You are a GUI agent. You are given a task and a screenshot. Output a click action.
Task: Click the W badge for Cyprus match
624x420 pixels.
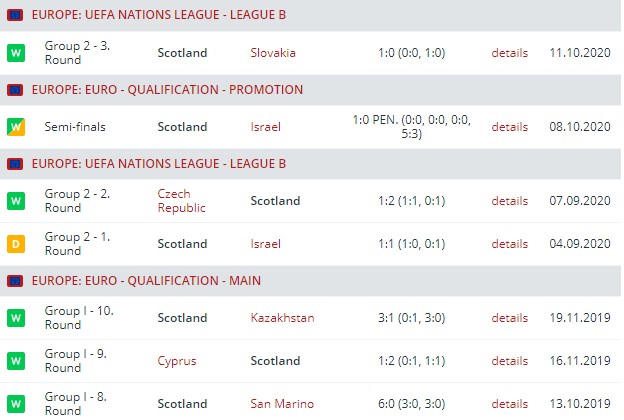[16, 361]
